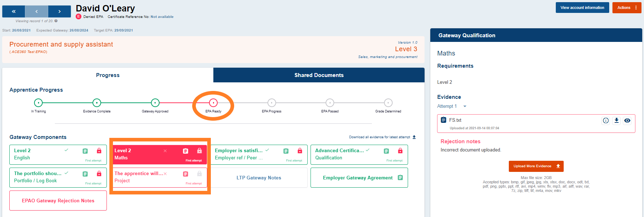Viewport: 644px width, 217px height.
Task: Preview FS.txt using the eye icon
Action: pyautogui.click(x=627, y=120)
